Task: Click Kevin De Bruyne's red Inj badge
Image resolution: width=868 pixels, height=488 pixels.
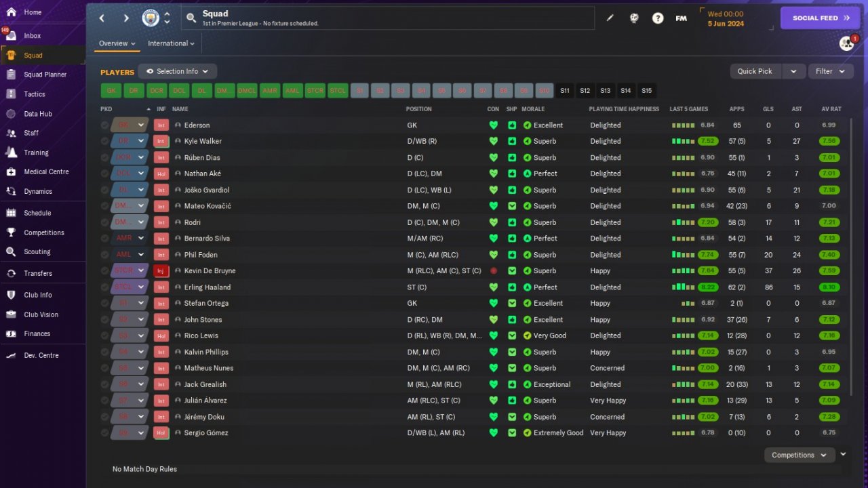Action: [x=161, y=271]
